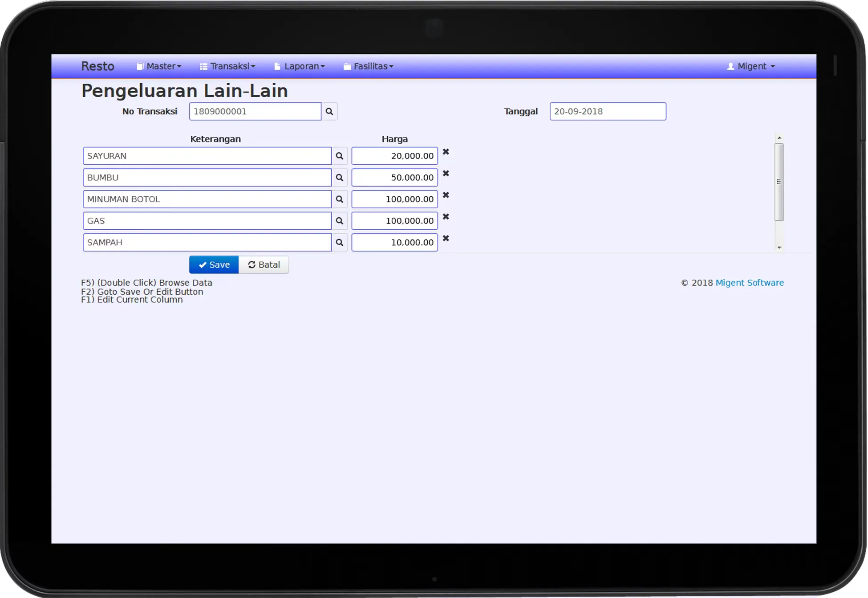Image resolution: width=868 pixels, height=598 pixels.
Task: Focus the GAS description field
Action: [x=207, y=221]
